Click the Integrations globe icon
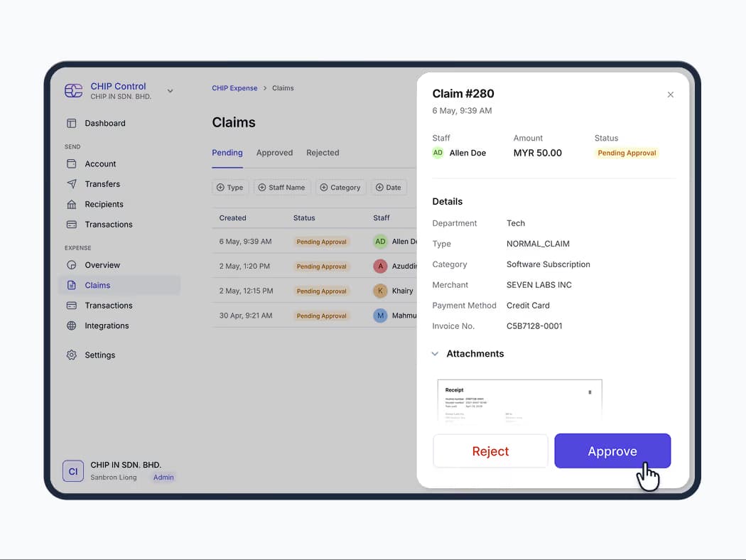The image size is (746, 560). click(71, 325)
